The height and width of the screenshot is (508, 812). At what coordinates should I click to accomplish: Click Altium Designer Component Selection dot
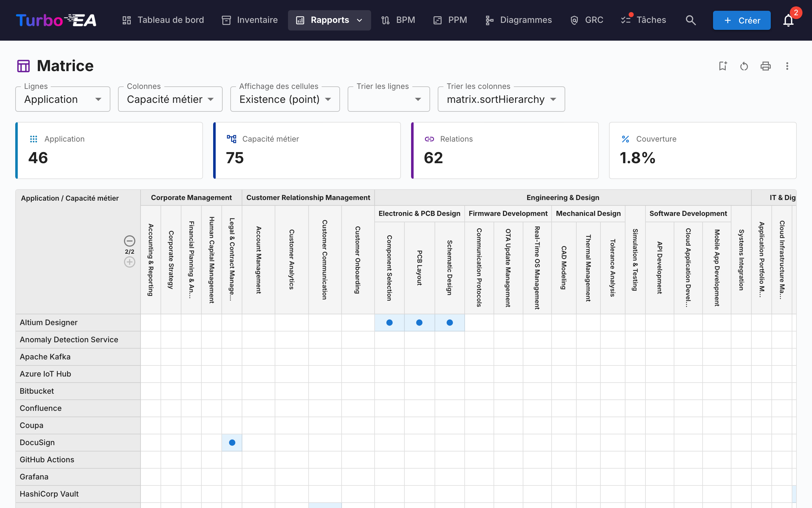point(390,323)
